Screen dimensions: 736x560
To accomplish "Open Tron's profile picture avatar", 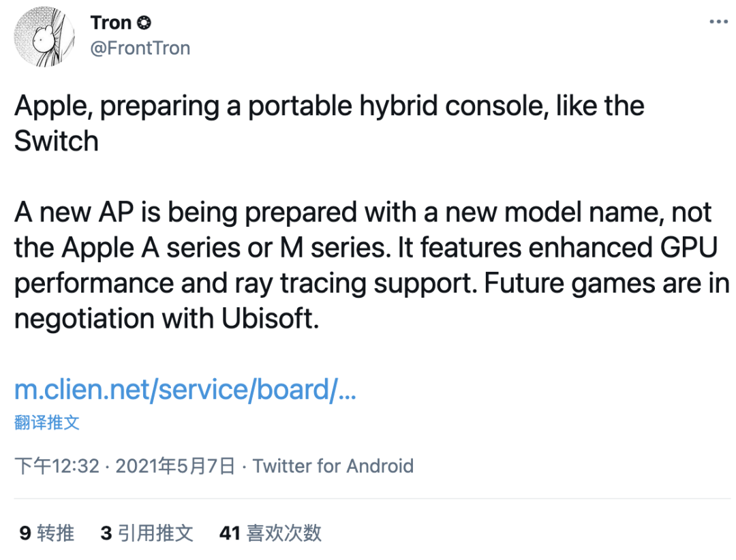I will [x=44, y=37].
